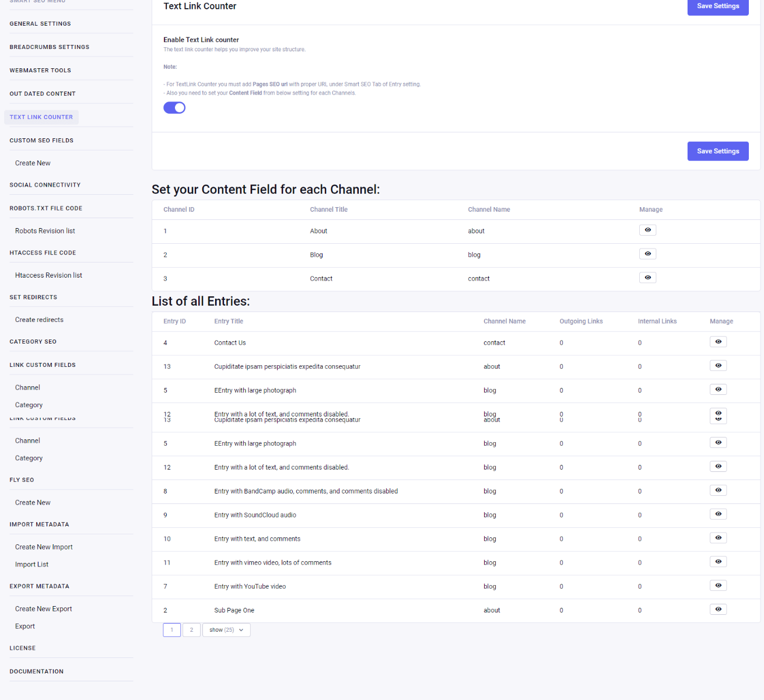Select page 1 in pagination
Image resolution: width=764 pixels, height=700 pixels.
(171, 630)
